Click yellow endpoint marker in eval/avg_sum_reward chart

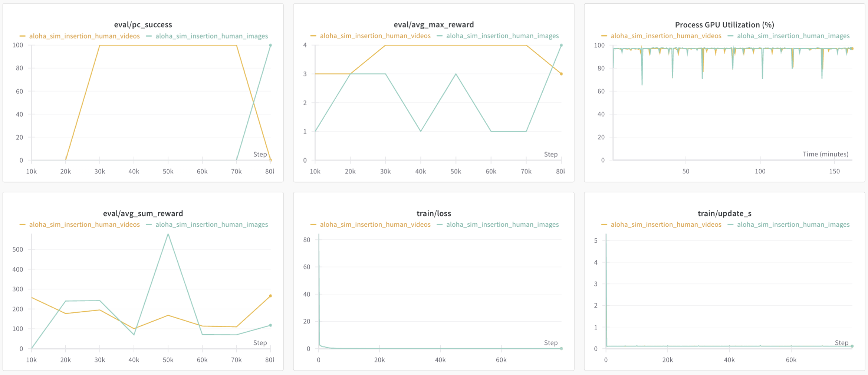[270, 296]
